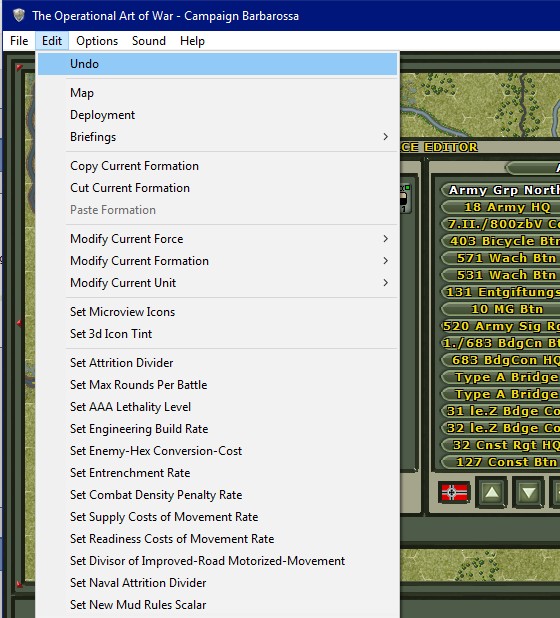This screenshot has height=618, width=560.
Task: Click the unit counter icon beside the menu
Action: (x=405, y=199)
